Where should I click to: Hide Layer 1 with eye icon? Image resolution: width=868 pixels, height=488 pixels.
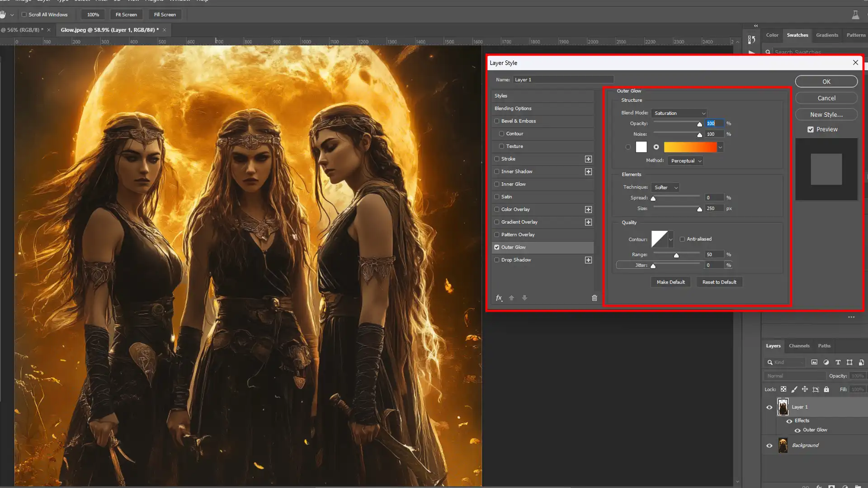point(769,407)
